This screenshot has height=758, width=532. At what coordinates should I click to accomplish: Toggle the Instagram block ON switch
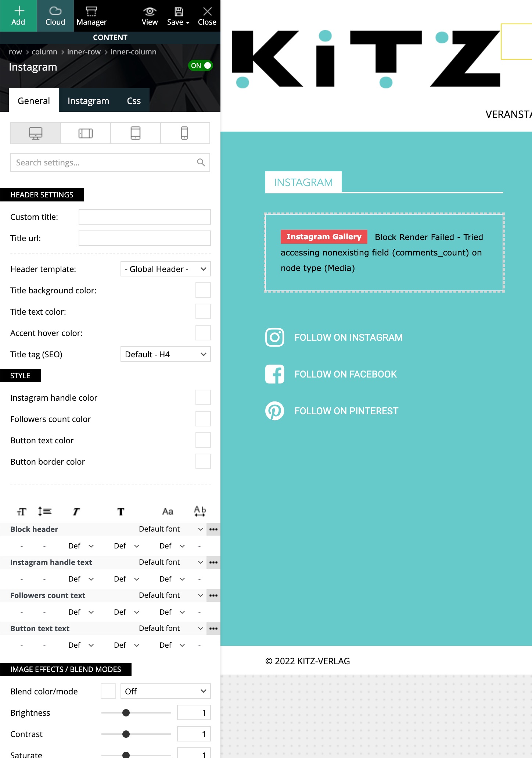[201, 65]
